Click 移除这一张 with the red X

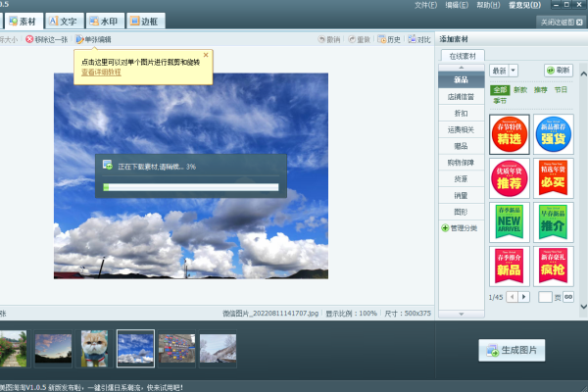(x=47, y=39)
